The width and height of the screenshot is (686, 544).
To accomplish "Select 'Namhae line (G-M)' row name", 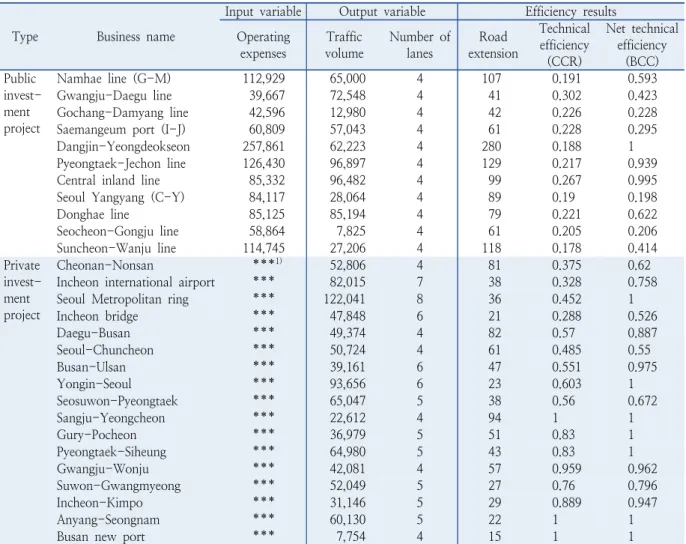I will 114,79.
